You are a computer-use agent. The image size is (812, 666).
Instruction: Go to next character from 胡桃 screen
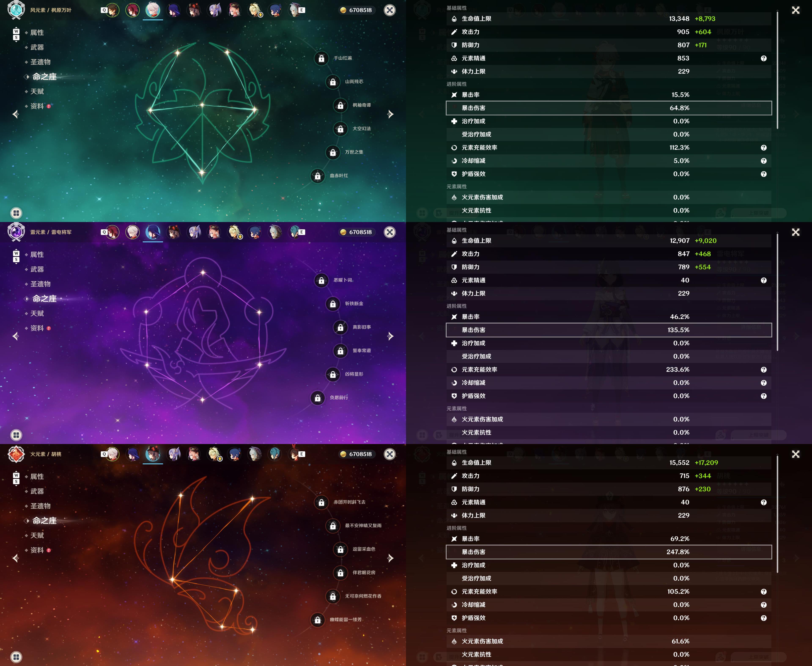tap(390, 558)
